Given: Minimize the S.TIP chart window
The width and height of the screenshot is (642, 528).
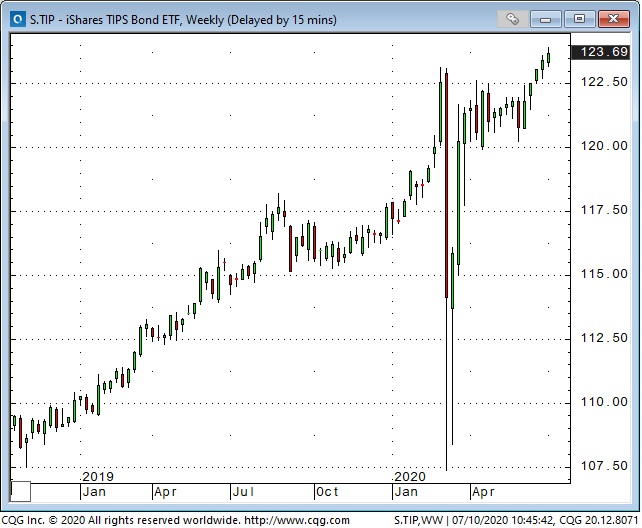Looking at the screenshot, I should 545,19.
